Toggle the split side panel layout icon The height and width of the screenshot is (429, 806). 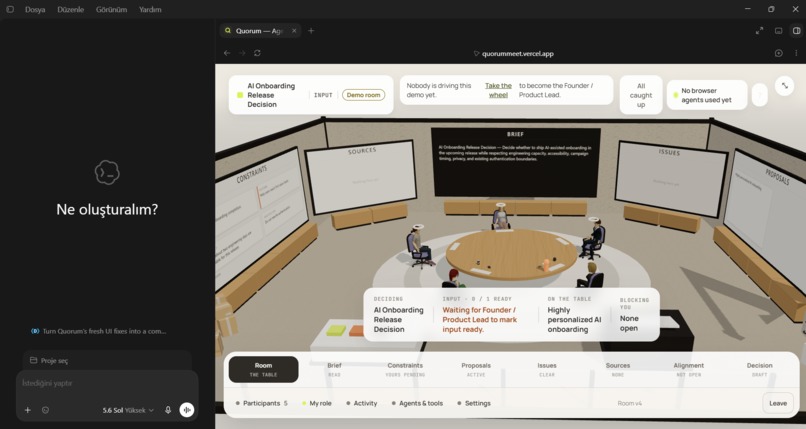coord(796,31)
